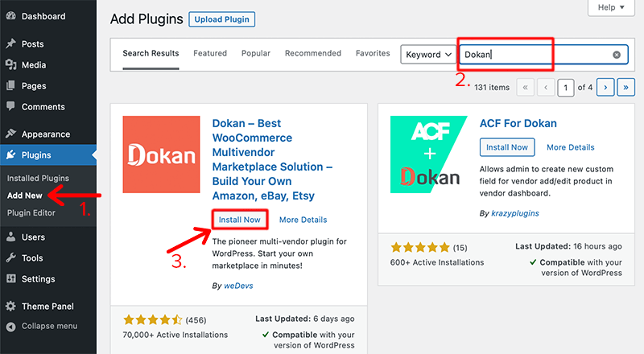The image size is (644, 354).
Task: Clear the Dokan search field with X
Action: (617, 55)
